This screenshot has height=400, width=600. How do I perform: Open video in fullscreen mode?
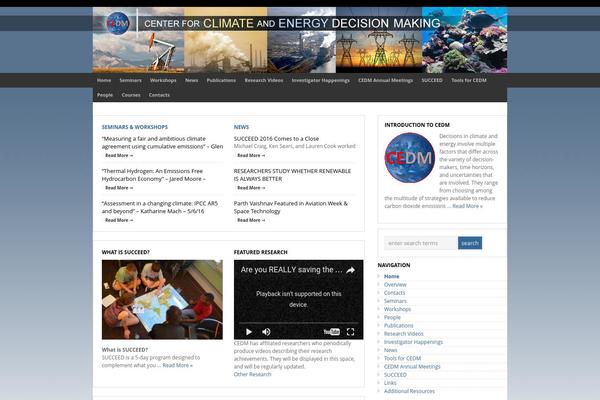pos(351,332)
